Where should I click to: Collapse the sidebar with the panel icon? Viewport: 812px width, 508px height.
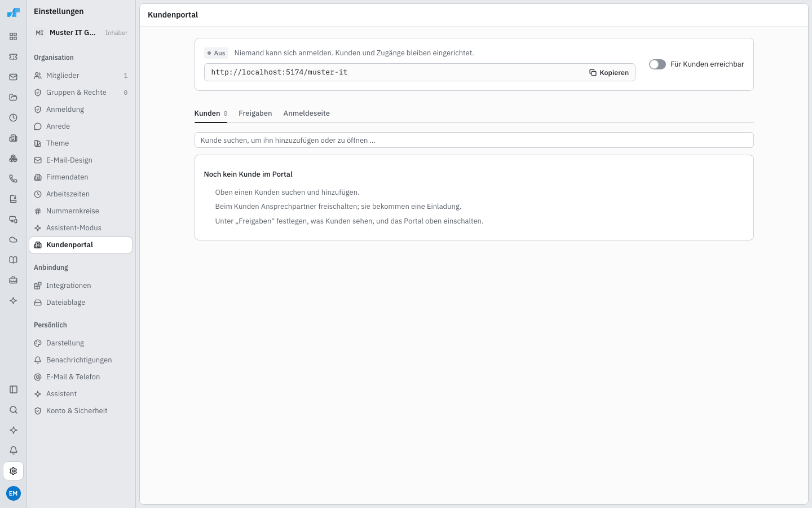click(x=14, y=389)
